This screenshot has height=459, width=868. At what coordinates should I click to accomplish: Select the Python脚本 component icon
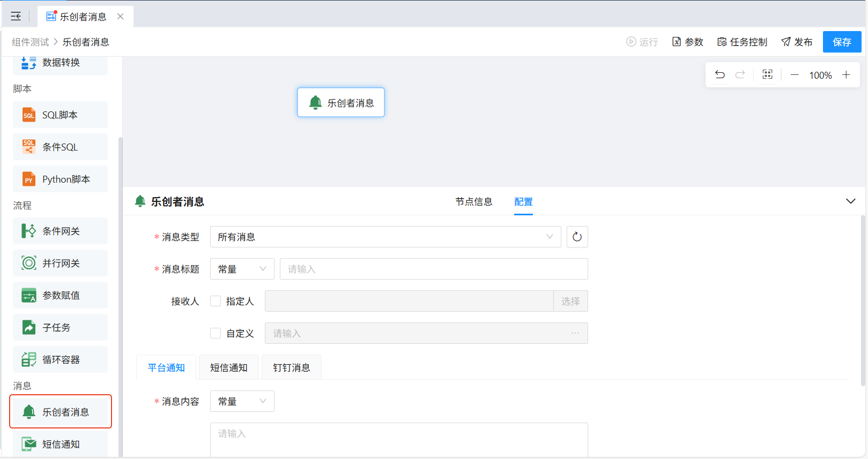point(29,179)
